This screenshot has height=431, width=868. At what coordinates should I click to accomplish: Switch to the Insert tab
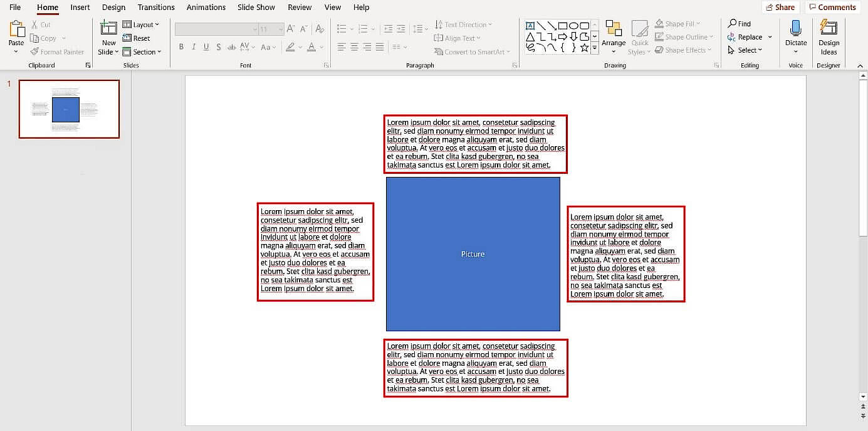[x=80, y=8]
